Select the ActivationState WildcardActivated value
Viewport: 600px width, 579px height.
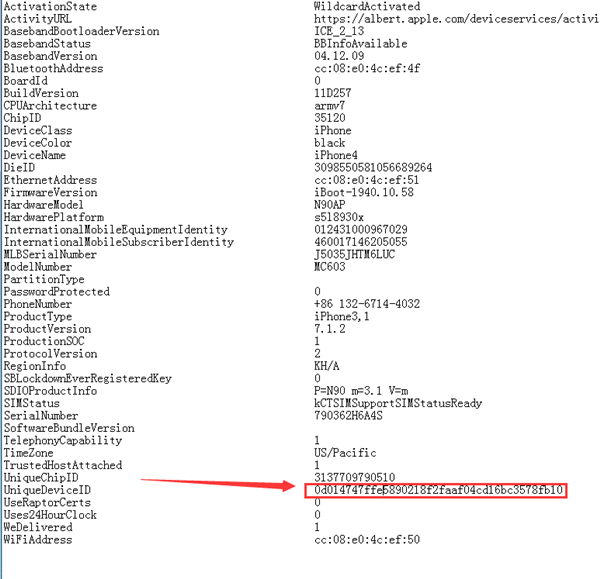(x=367, y=7)
